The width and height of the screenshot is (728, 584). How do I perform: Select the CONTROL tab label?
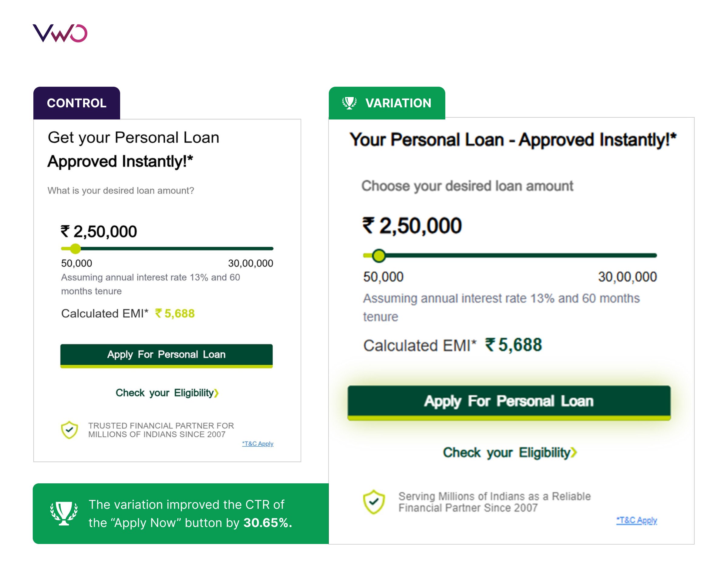pyautogui.click(x=77, y=103)
